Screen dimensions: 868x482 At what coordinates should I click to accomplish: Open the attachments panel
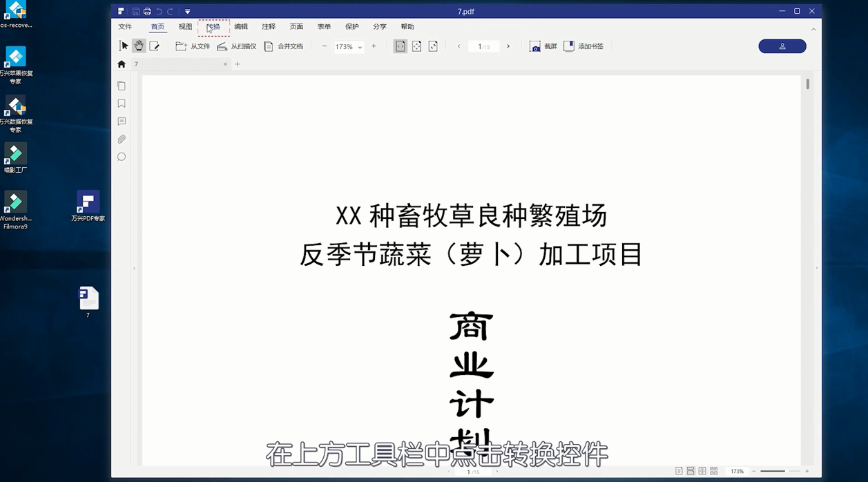click(x=122, y=139)
